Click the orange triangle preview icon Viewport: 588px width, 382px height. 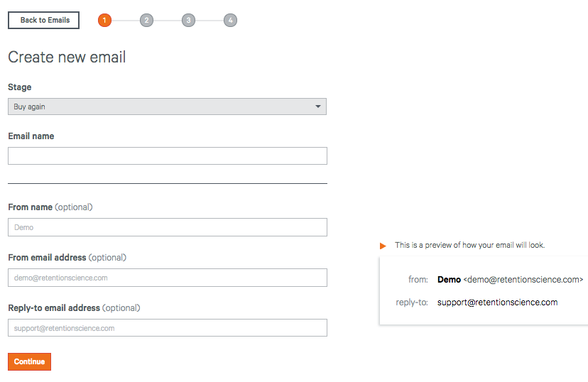(x=383, y=246)
